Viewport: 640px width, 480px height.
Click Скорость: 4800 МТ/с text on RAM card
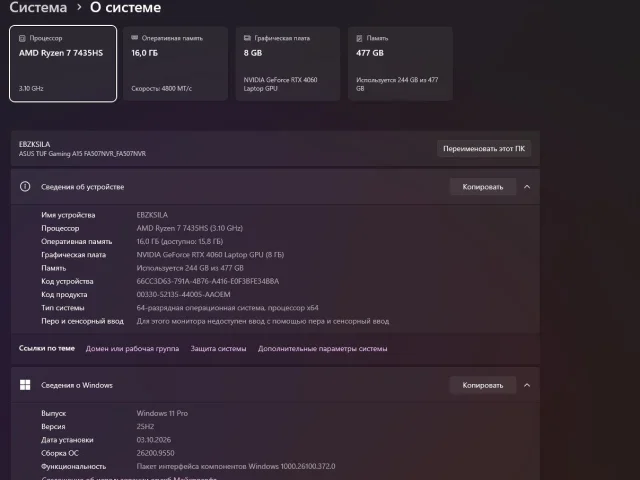[162, 89]
